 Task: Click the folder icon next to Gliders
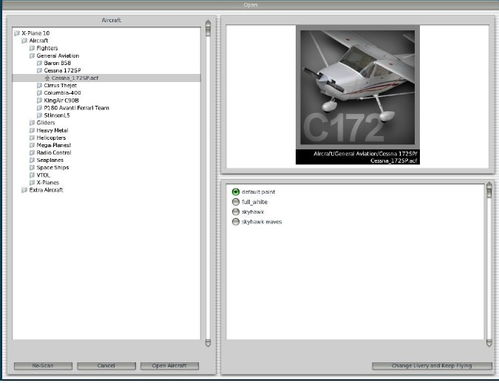[x=32, y=123]
